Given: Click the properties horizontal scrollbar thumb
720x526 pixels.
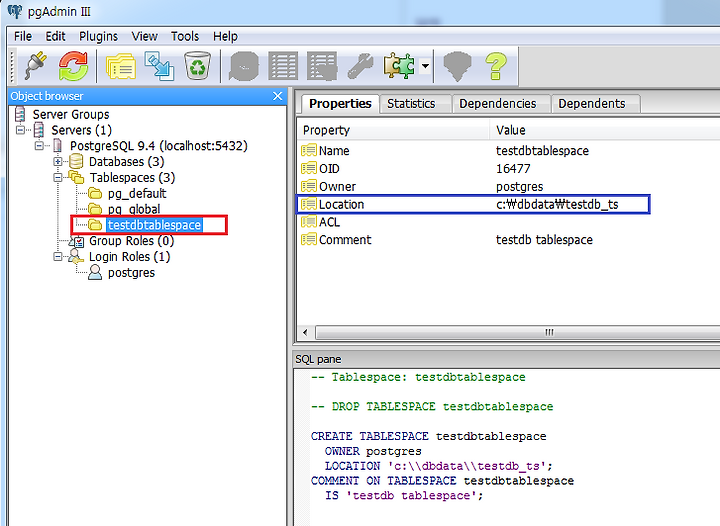Looking at the screenshot, I should tap(518, 332).
